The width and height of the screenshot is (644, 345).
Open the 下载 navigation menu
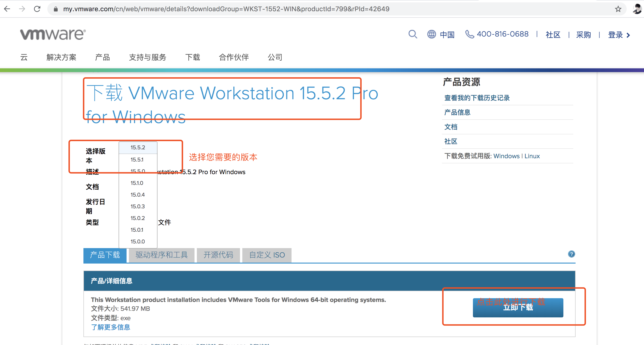192,57
